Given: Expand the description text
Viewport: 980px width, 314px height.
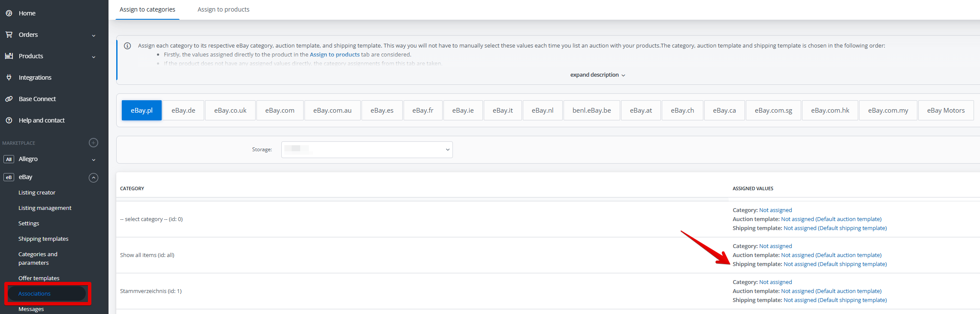Looking at the screenshot, I should click(x=597, y=75).
